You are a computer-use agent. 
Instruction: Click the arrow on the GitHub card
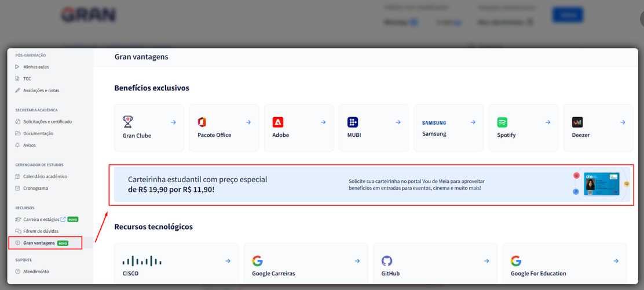(486, 261)
